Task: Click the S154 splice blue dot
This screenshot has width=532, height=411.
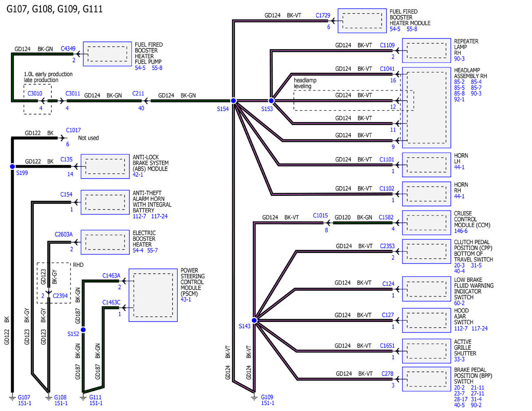Action: (233, 101)
